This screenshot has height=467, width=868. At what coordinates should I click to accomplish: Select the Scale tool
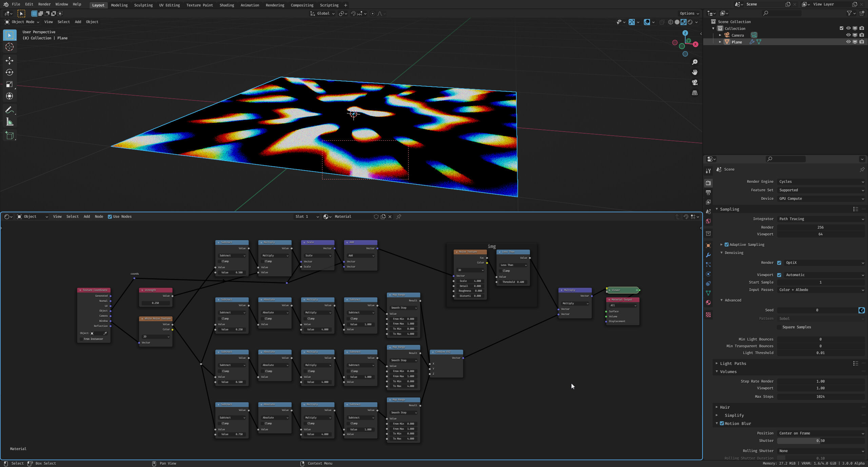pos(9,84)
